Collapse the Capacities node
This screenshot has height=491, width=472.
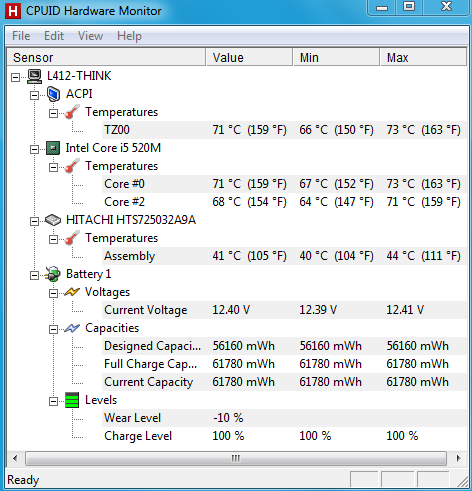pos(53,330)
